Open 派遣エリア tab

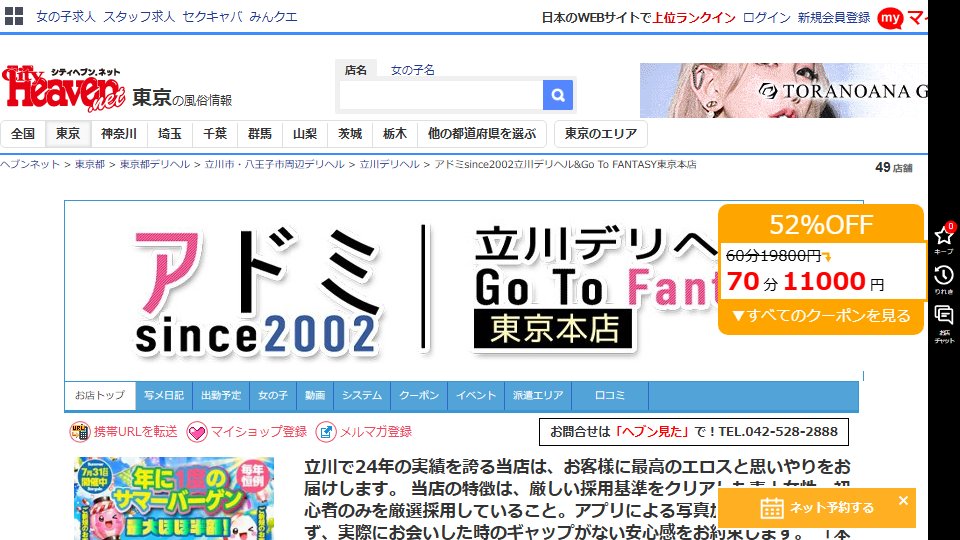tap(538, 396)
